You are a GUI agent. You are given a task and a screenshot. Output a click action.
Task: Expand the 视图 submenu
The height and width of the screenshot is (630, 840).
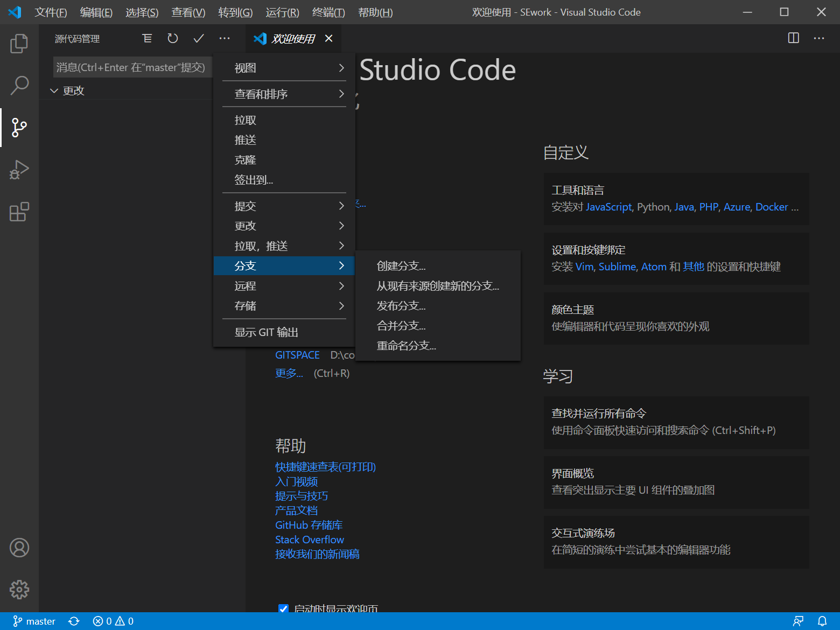[x=284, y=68]
